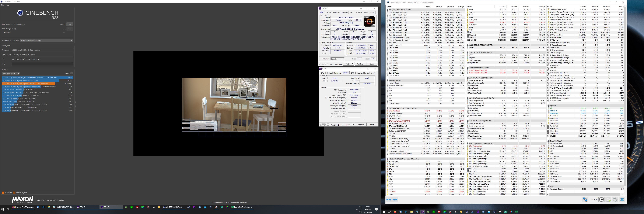The height and width of the screenshot is (214, 644).
Task: Click the green Z icon on left taskbar
Action: click(x=132, y=207)
